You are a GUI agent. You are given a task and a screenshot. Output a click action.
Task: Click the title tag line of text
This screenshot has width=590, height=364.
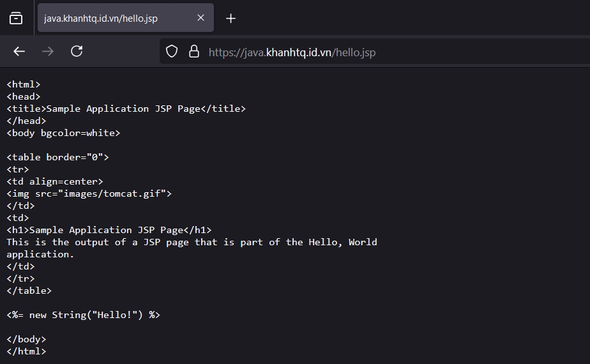point(126,109)
